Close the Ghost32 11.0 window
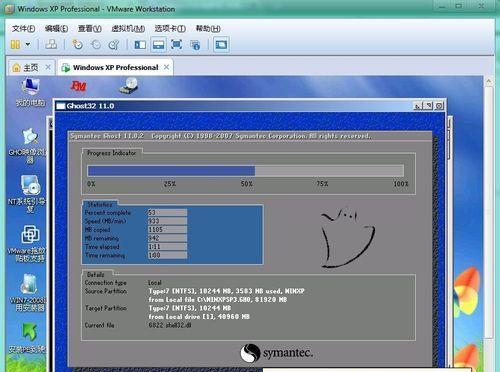The height and width of the screenshot is (372, 500). (x=440, y=106)
